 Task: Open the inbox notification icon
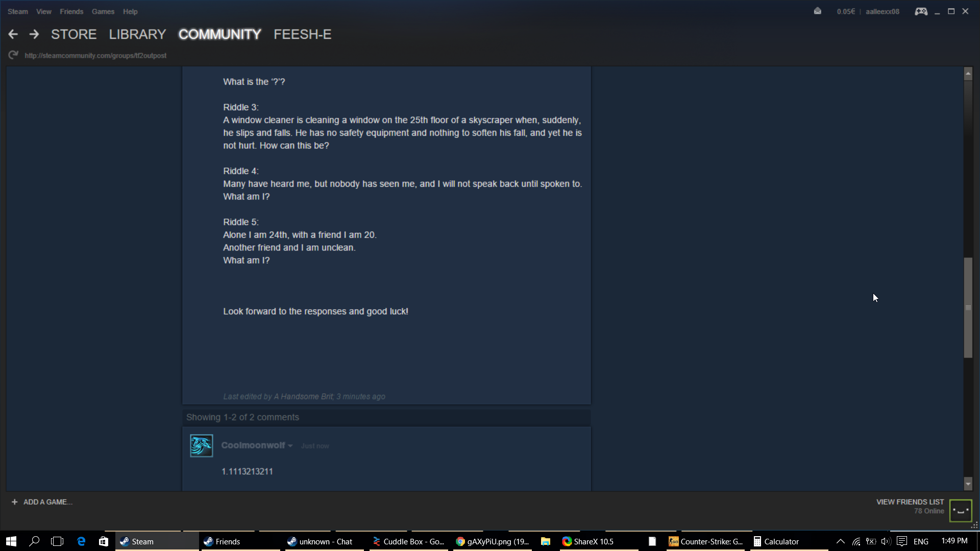point(818,11)
